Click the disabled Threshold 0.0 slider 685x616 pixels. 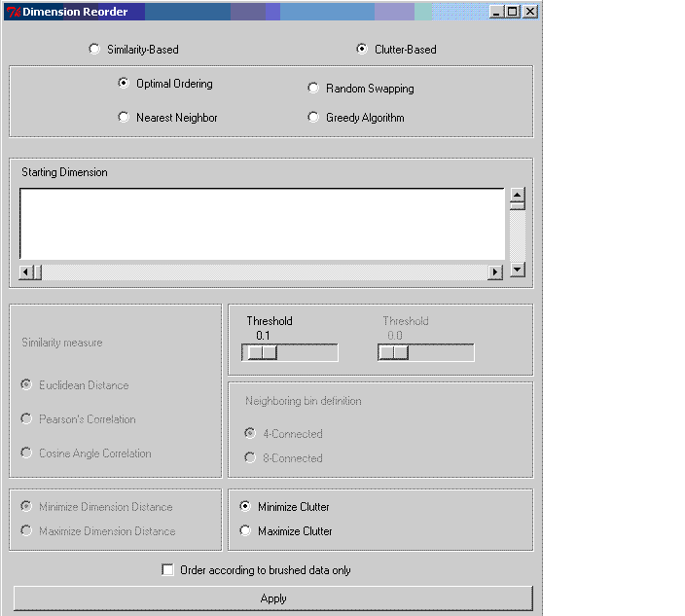coord(393,353)
